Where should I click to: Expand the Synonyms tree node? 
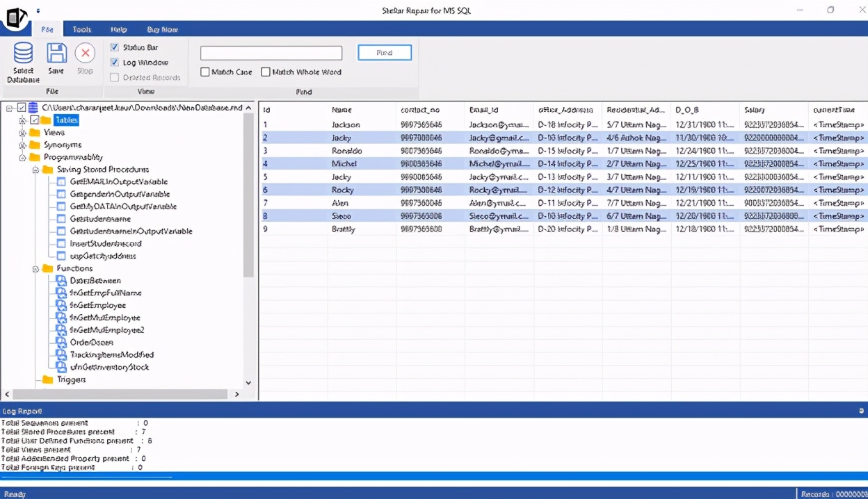coord(22,145)
